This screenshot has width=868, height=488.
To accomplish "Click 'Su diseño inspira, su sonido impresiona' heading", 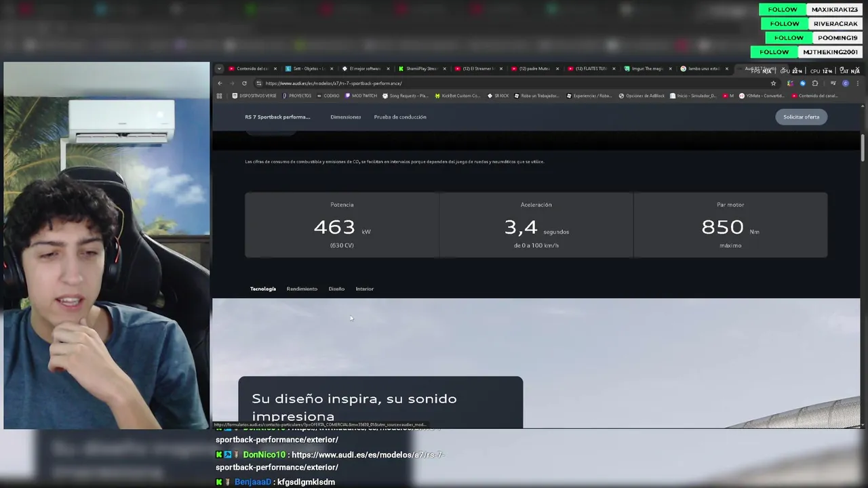I will point(354,407).
